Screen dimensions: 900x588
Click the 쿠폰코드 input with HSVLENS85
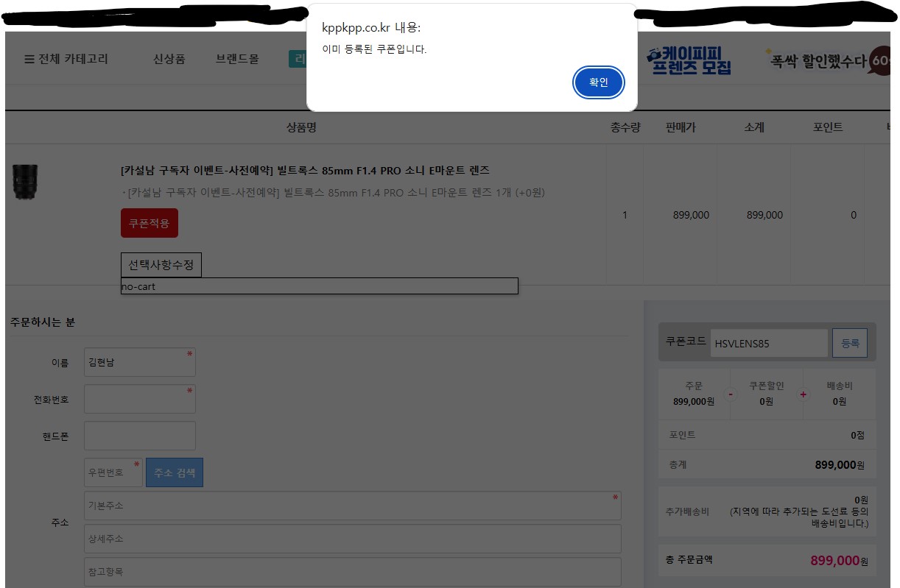coord(769,343)
